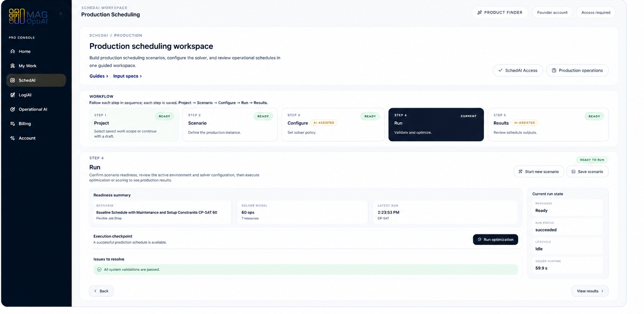Click the 'PRO CONSOLE' sidebar label
This screenshot has width=644, height=314.
(x=22, y=37)
